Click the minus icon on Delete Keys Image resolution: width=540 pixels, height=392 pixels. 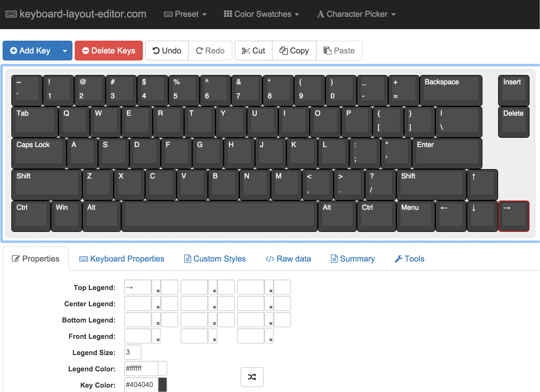85,50
